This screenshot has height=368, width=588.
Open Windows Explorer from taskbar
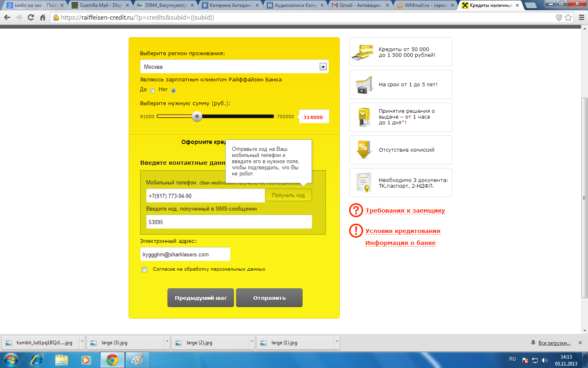[62, 360]
